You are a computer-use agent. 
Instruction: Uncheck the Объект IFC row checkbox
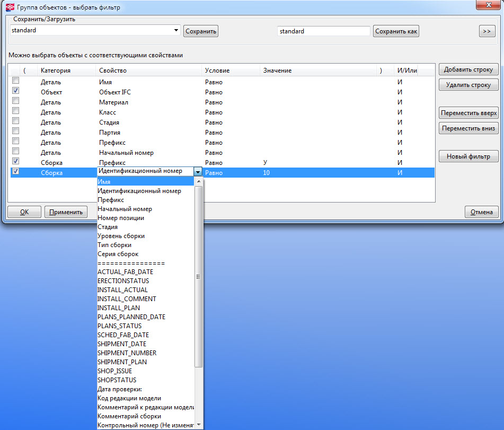click(x=16, y=91)
